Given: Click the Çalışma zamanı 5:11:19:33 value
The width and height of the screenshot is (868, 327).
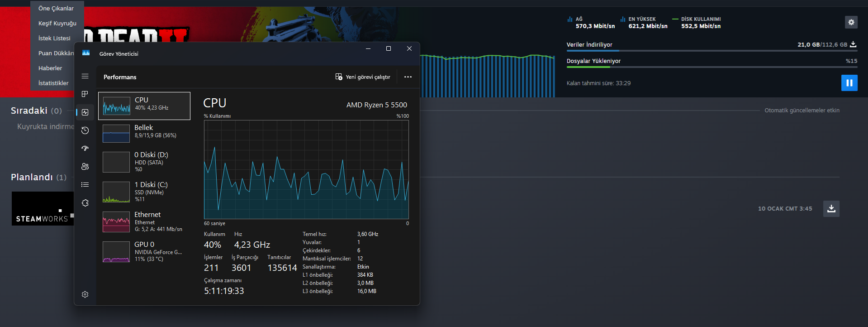Looking at the screenshot, I should (x=224, y=291).
